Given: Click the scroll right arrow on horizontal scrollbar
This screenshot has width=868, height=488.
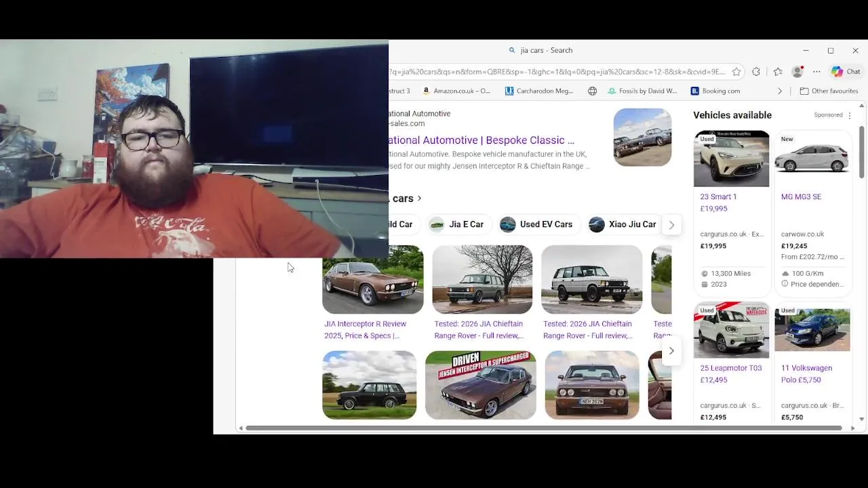Looking at the screenshot, I should [x=852, y=428].
